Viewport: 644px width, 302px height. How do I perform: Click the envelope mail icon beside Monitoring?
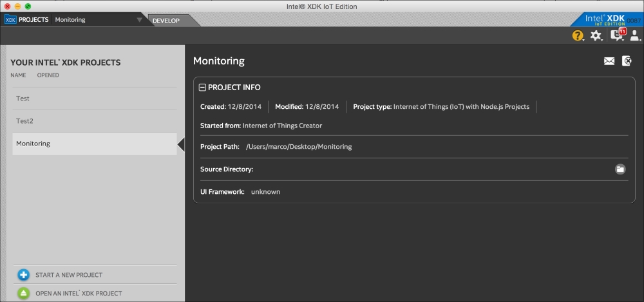609,61
